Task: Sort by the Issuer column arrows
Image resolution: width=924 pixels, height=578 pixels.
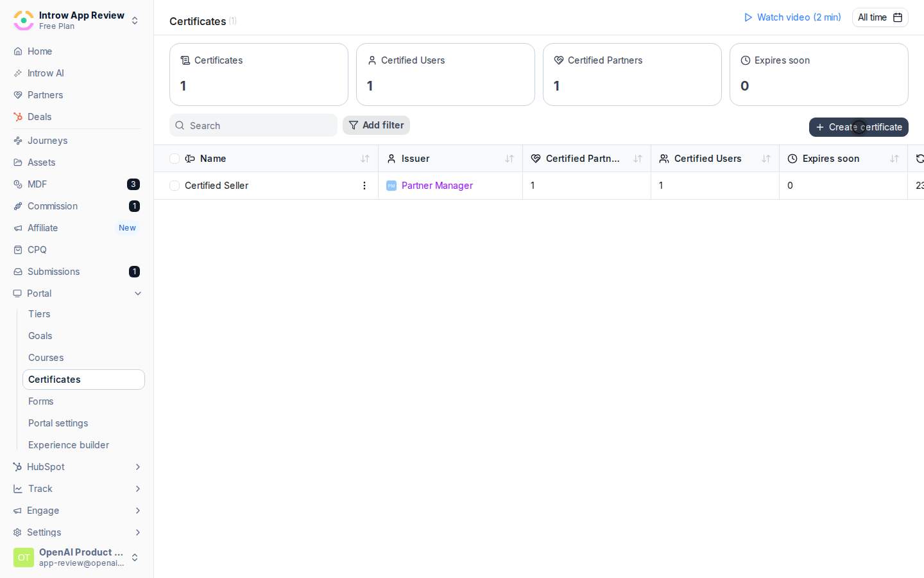Action: tap(509, 159)
